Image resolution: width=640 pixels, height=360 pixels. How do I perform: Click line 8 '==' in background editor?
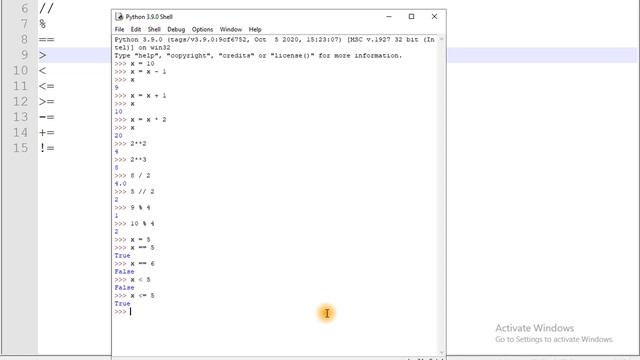[x=47, y=40]
